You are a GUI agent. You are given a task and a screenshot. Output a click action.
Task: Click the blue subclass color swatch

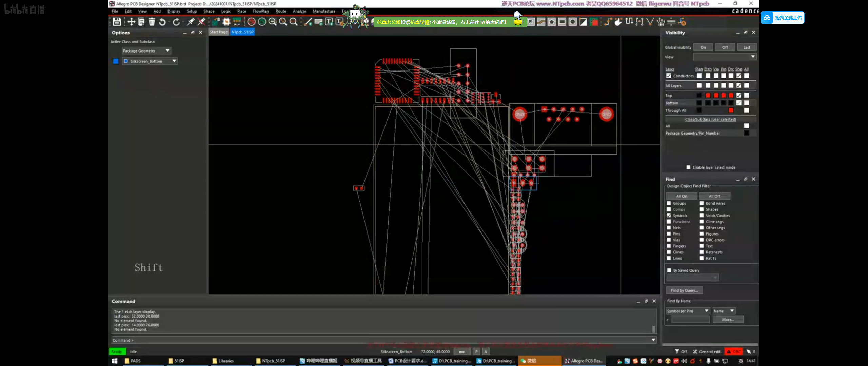[116, 61]
